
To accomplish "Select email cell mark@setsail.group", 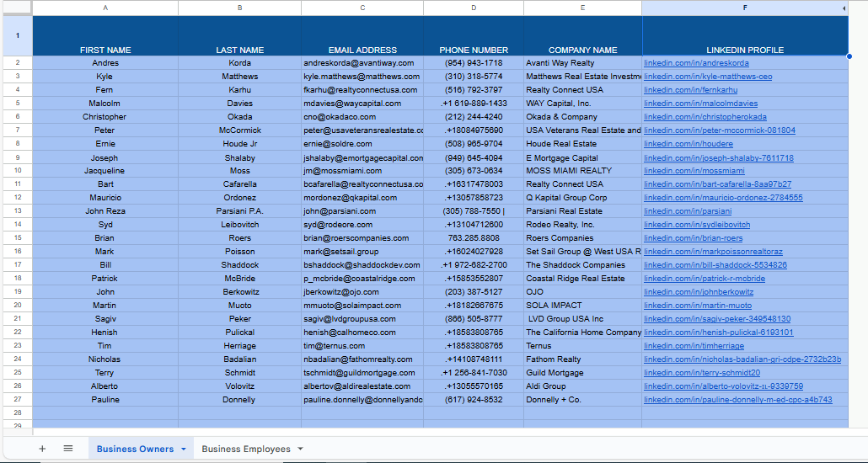I will pos(362,252).
